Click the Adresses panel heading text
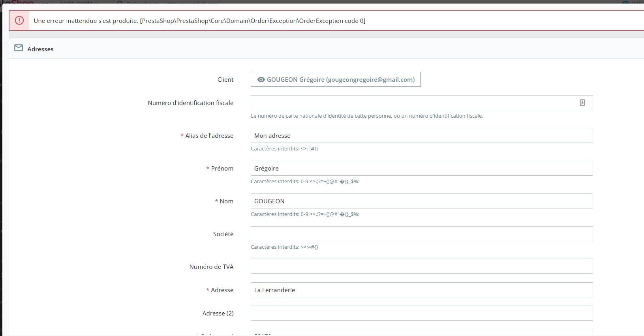This screenshot has height=336, width=644. pyautogui.click(x=40, y=49)
